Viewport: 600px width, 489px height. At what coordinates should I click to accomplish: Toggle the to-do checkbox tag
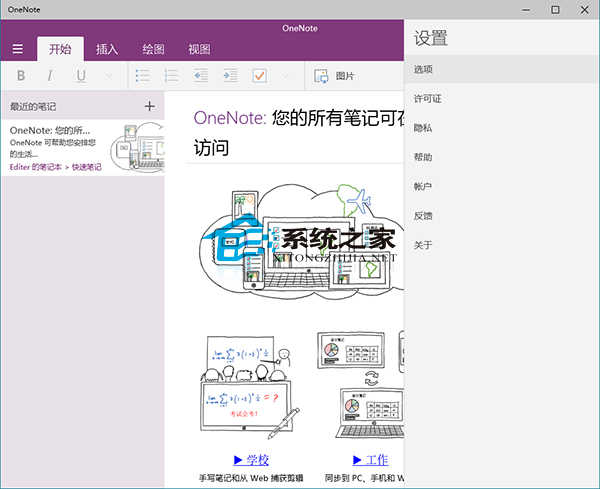pyautogui.click(x=259, y=76)
